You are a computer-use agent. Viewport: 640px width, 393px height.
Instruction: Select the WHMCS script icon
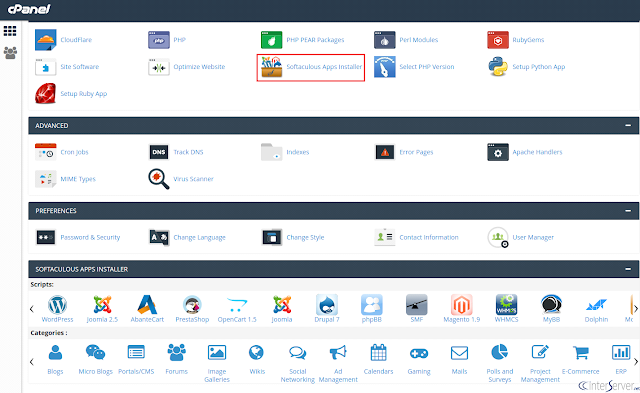point(506,305)
